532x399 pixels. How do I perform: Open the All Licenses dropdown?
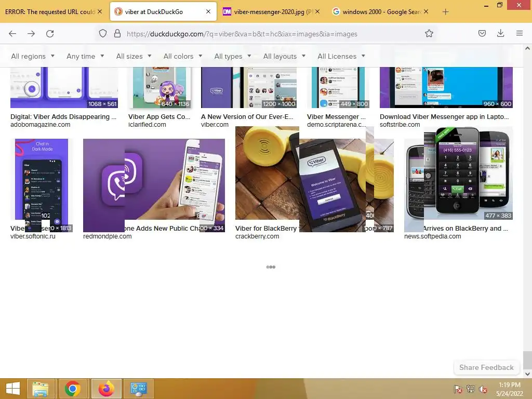coord(341,56)
